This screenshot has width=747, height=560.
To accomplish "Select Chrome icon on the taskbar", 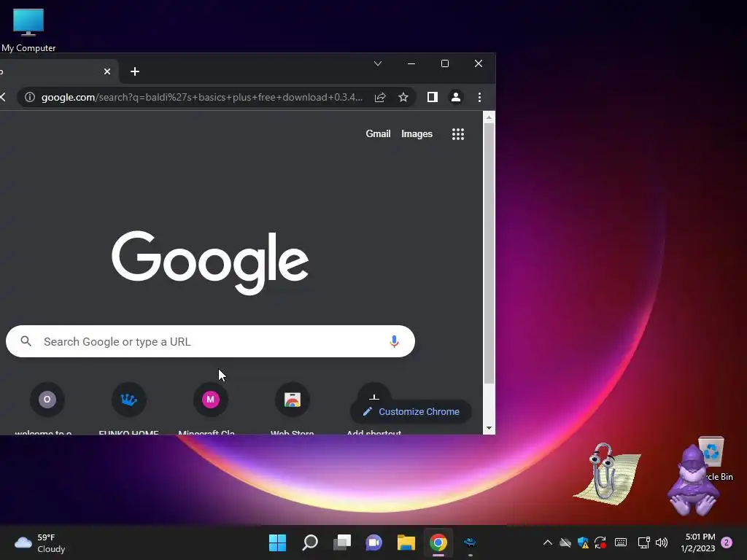I will pos(438,542).
